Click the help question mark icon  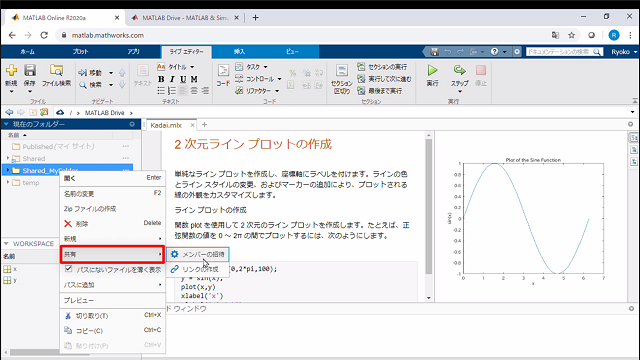pos(494,52)
